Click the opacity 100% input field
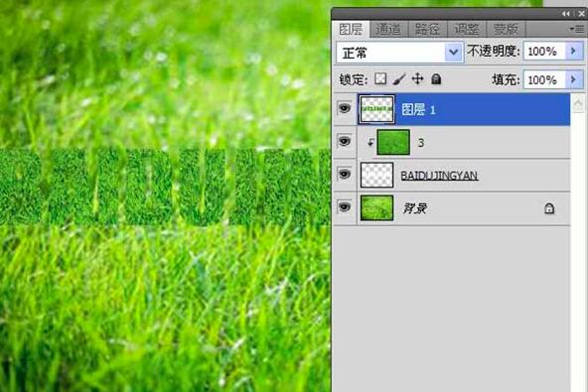588x392 pixels. 544,52
